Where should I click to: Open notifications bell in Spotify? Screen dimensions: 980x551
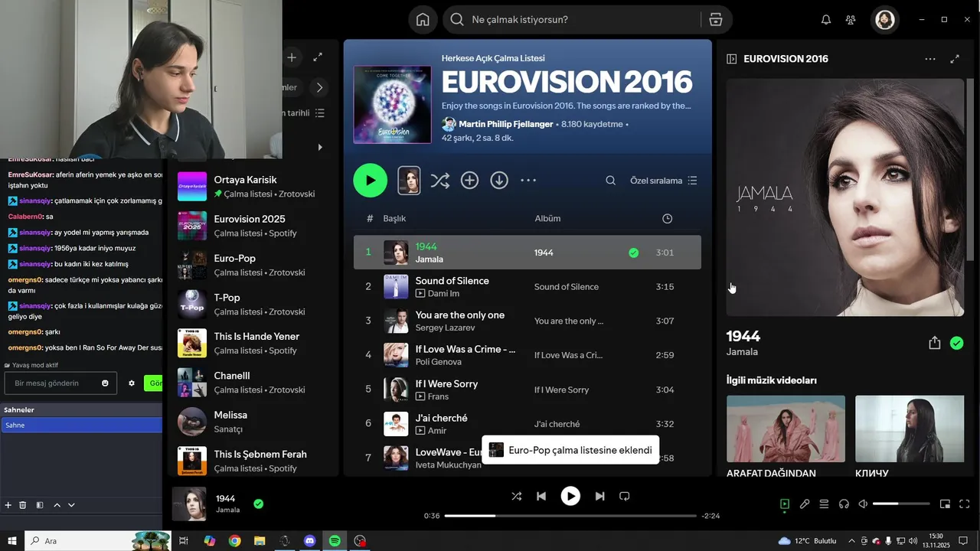click(825, 20)
